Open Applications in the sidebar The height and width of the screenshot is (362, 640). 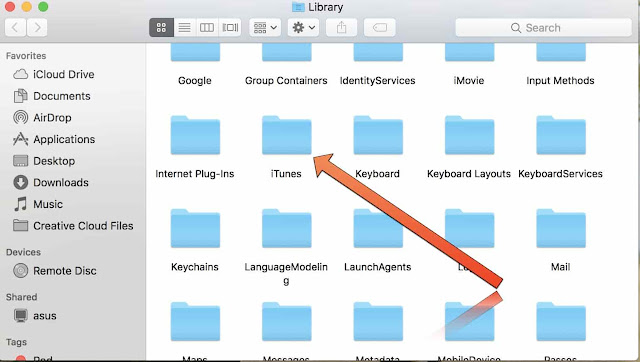pos(54,139)
